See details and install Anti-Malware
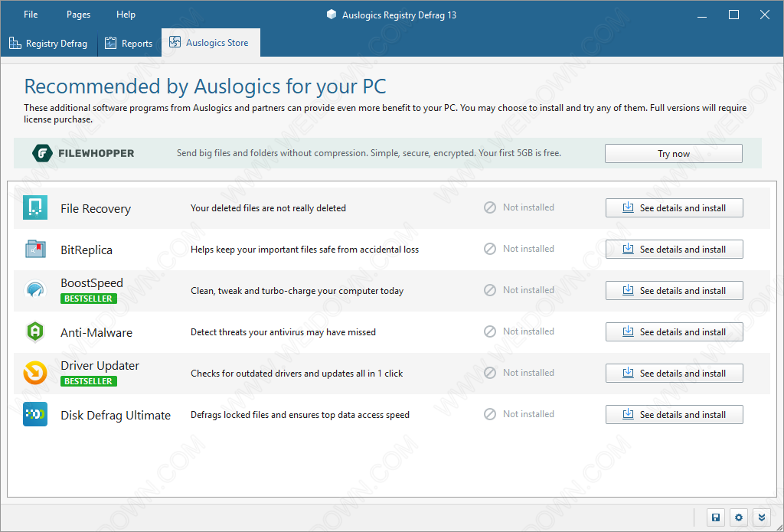 point(674,332)
